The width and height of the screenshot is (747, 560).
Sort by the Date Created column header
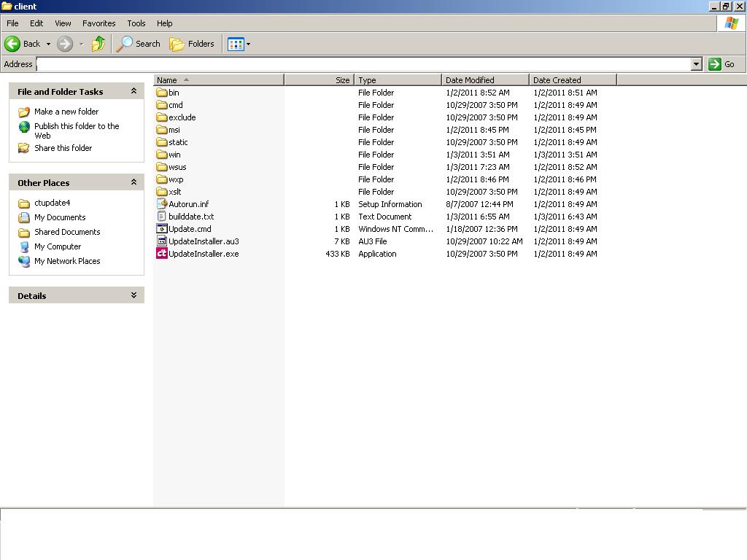click(x=573, y=80)
